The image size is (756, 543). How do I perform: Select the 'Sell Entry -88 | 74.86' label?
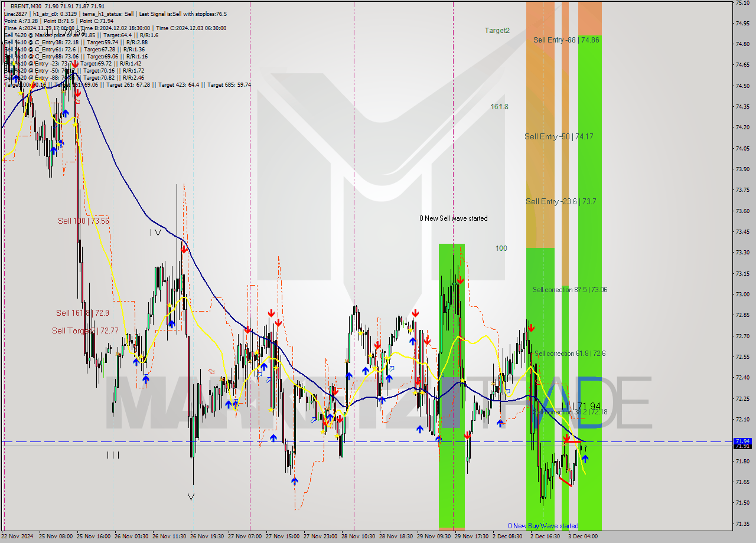[x=566, y=40]
